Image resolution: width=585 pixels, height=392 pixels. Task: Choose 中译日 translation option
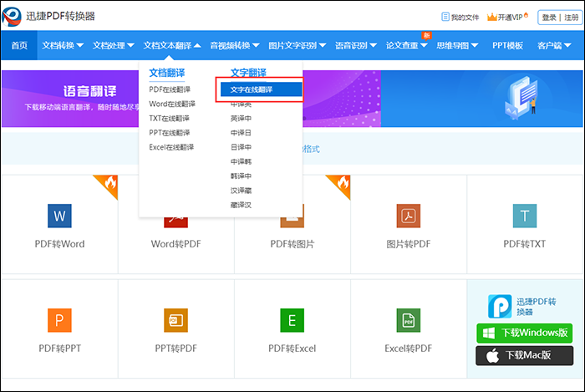pos(241,133)
